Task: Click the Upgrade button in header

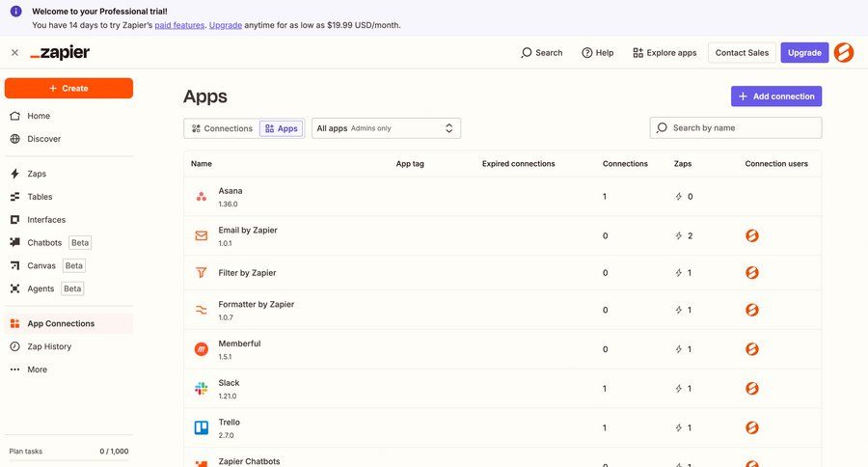Action: (804, 53)
